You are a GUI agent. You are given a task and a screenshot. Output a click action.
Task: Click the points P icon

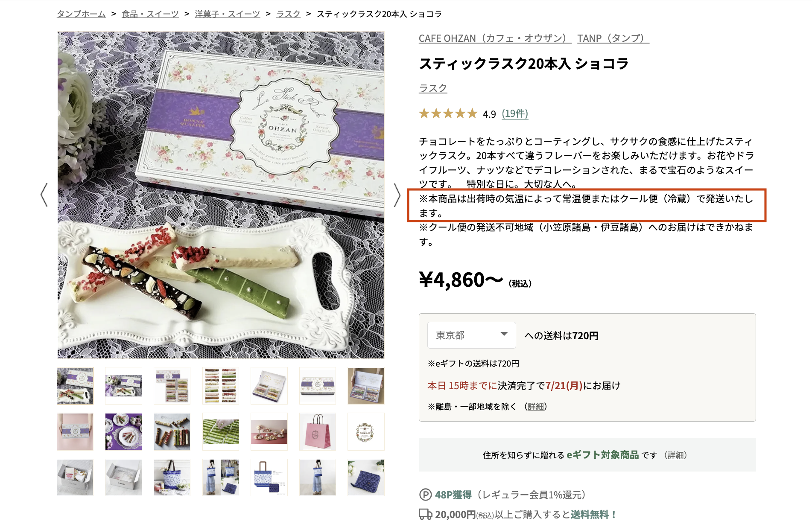(425, 495)
